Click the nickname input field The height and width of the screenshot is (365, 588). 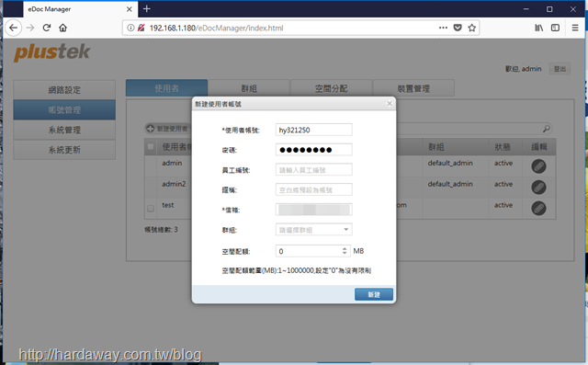[313, 189]
